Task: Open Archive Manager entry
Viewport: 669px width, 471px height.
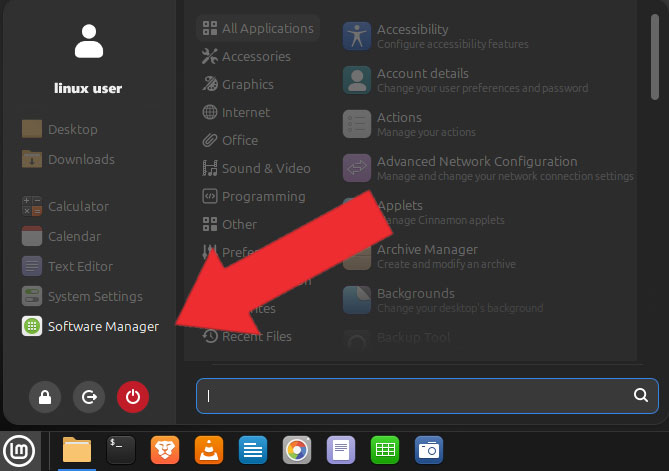Action: 429,256
